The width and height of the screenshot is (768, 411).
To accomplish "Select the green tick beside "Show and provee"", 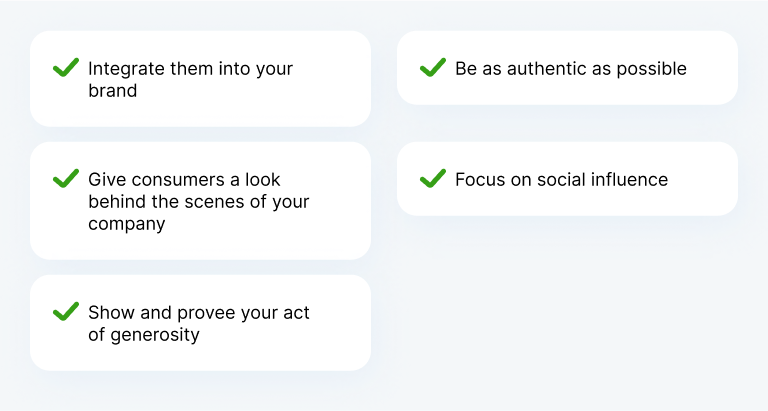I will click(x=66, y=312).
